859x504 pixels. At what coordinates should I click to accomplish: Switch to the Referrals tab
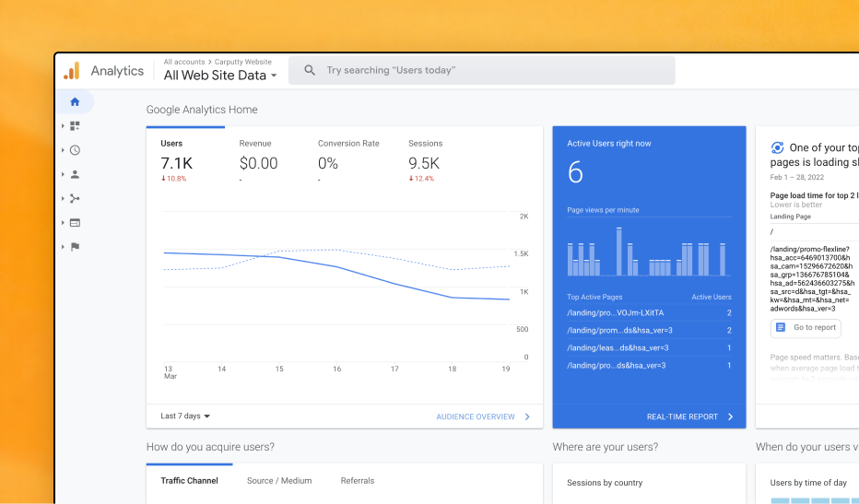(358, 480)
